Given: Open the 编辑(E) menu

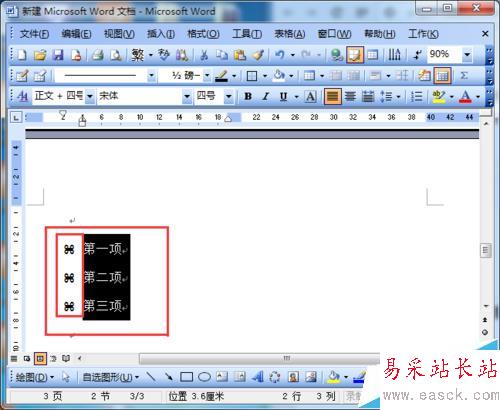Looking at the screenshot, I should pos(76,34).
